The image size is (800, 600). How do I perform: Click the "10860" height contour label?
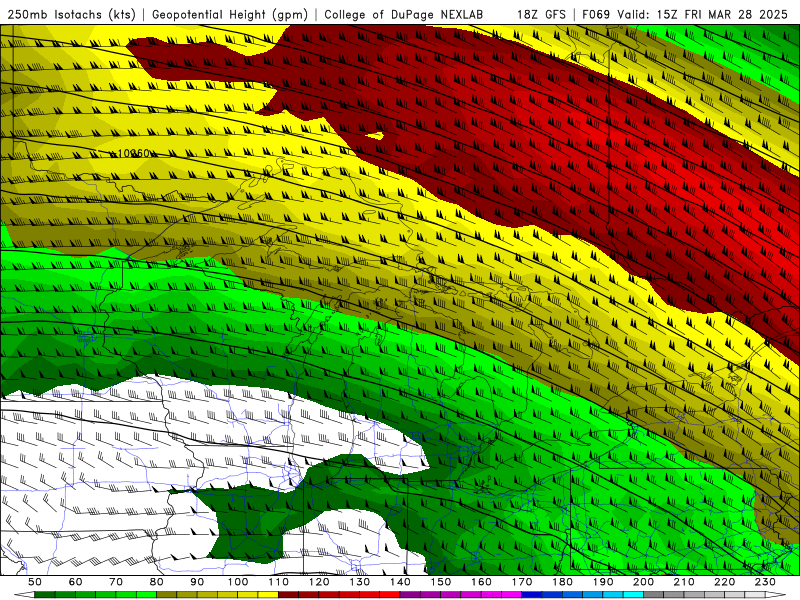tap(134, 153)
